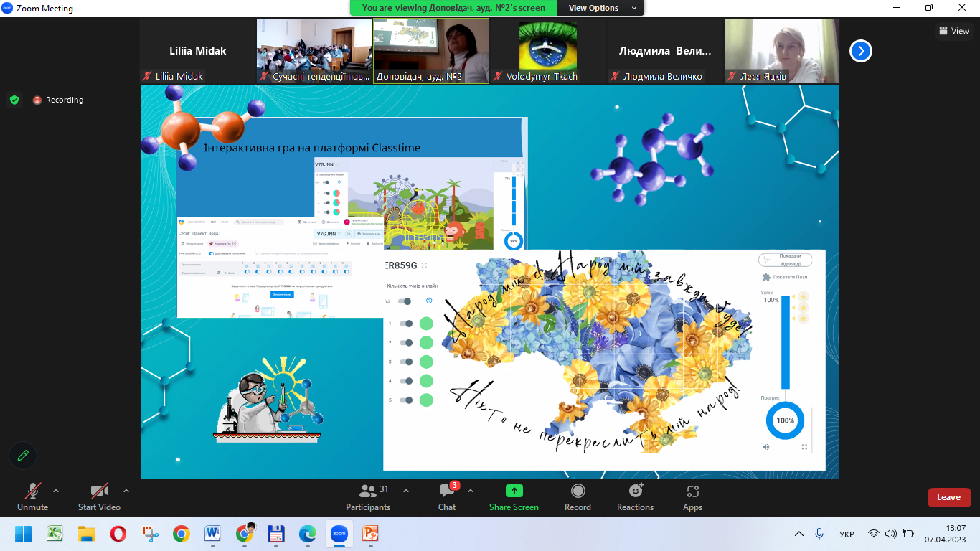
Task: Open PowerPoint from the taskbar
Action: [x=370, y=534]
